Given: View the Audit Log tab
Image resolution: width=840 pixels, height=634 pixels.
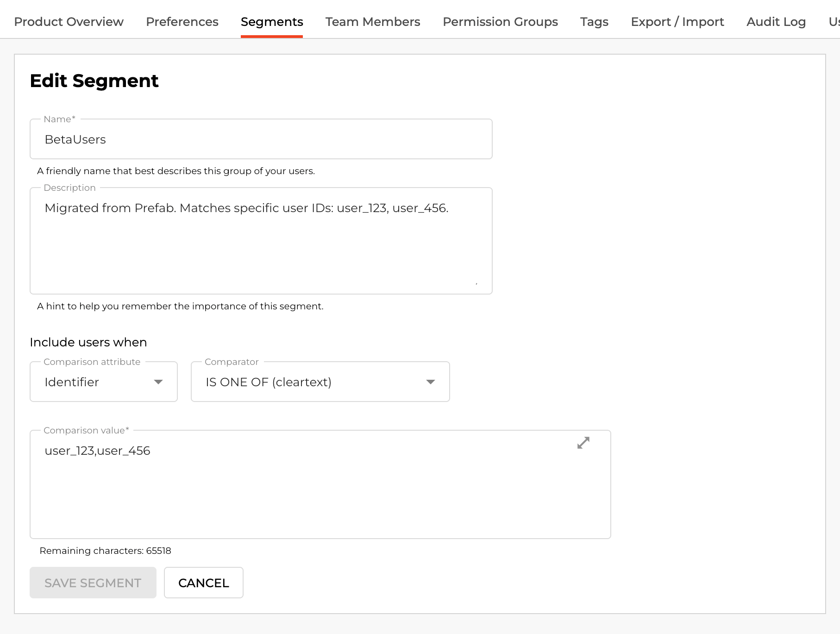Looking at the screenshot, I should pos(776,22).
